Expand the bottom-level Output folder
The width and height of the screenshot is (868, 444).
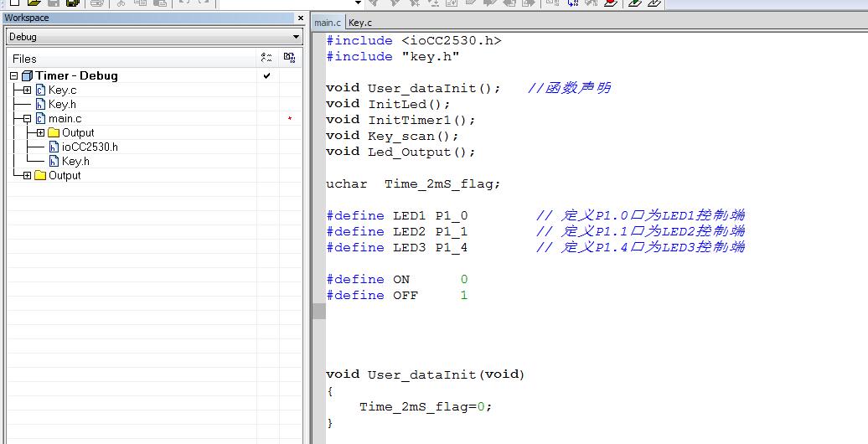(x=27, y=175)
